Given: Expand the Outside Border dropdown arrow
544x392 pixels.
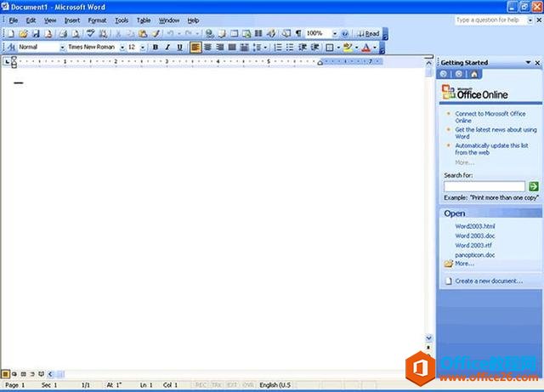Looking at the screenshot, I should pos(338,48).
